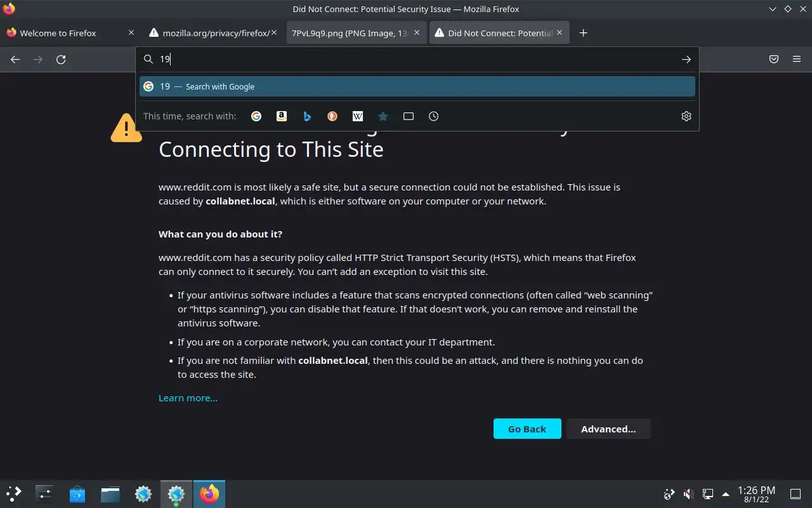
Task: Click the 'What can you do about it?' heading
Action: (x=220, y=234)
